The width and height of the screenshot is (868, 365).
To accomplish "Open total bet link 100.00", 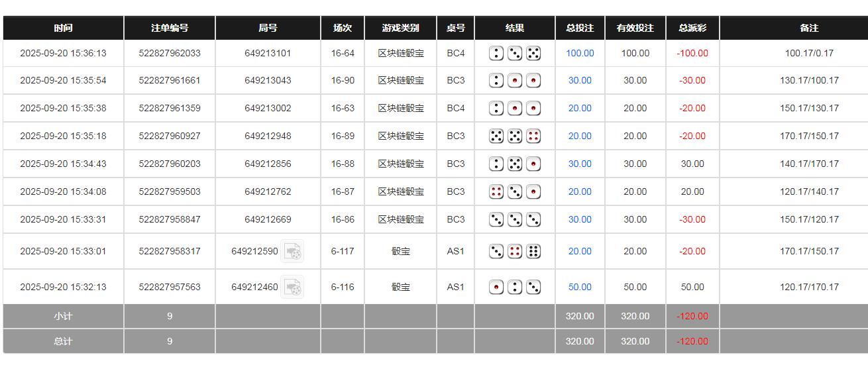I will 580,53.
